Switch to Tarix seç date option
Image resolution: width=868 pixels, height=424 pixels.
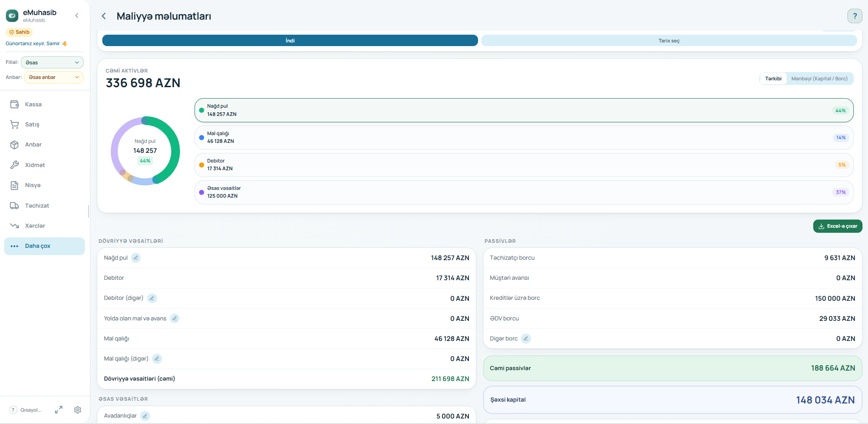coord(669,41)
